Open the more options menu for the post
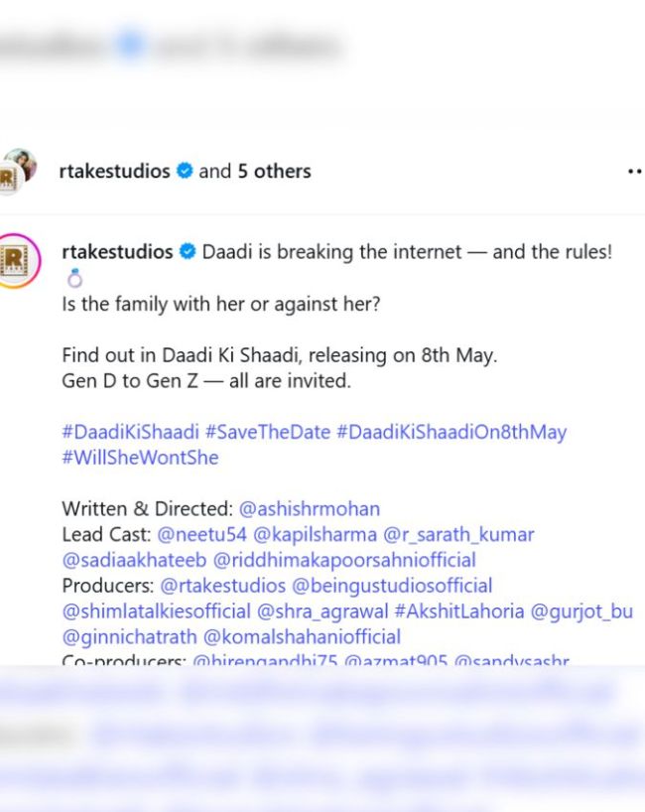This screenshot has width=645, height=812. (x=635, y=171)
